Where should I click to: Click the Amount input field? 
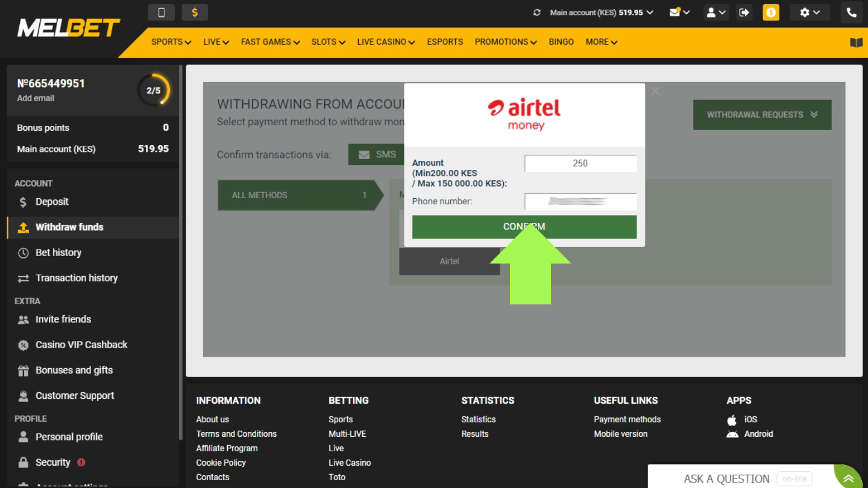point(580,163)
